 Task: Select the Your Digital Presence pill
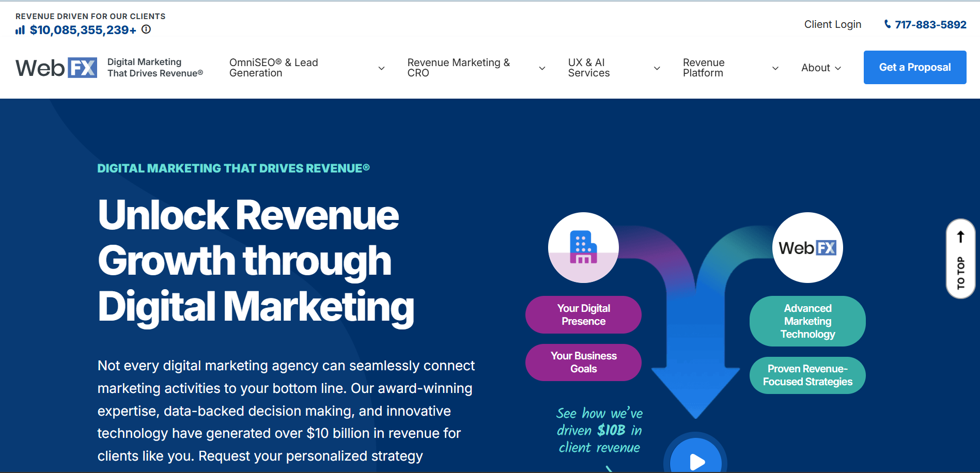click(583, 314)
